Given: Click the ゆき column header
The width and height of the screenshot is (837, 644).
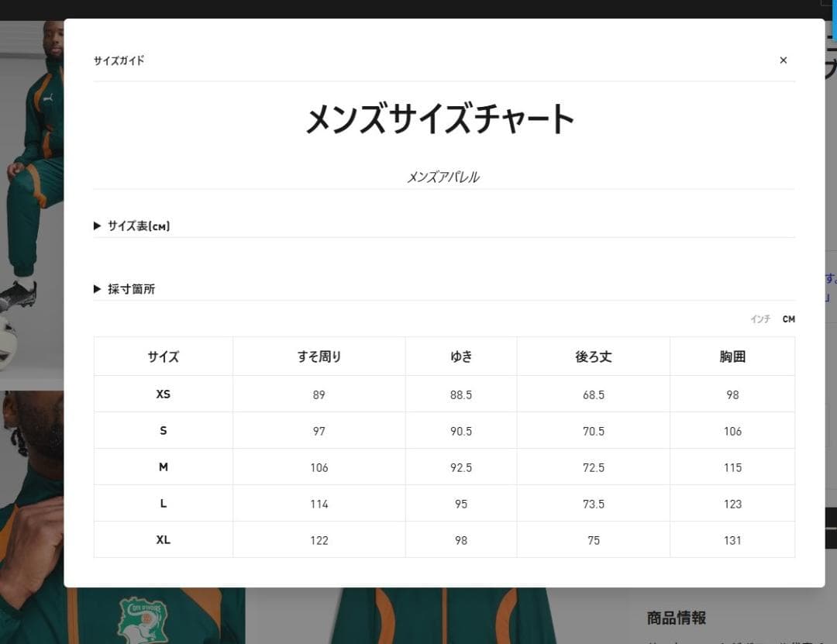Looking at the screenshot, I should pyautogui.click(x=461, y=356).
